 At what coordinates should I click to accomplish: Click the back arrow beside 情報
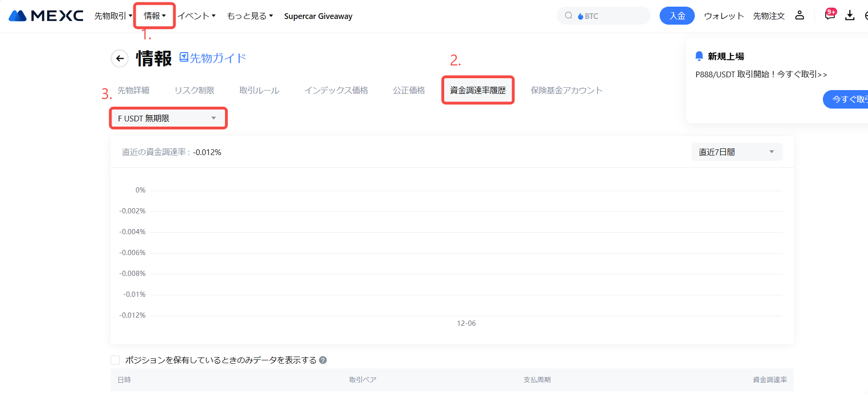pyautogui.click(x=120, y=58)
